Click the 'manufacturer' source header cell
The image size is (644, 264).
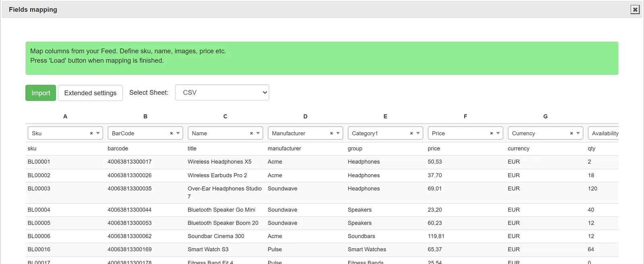pyautogui.click(x=284, y=148)
